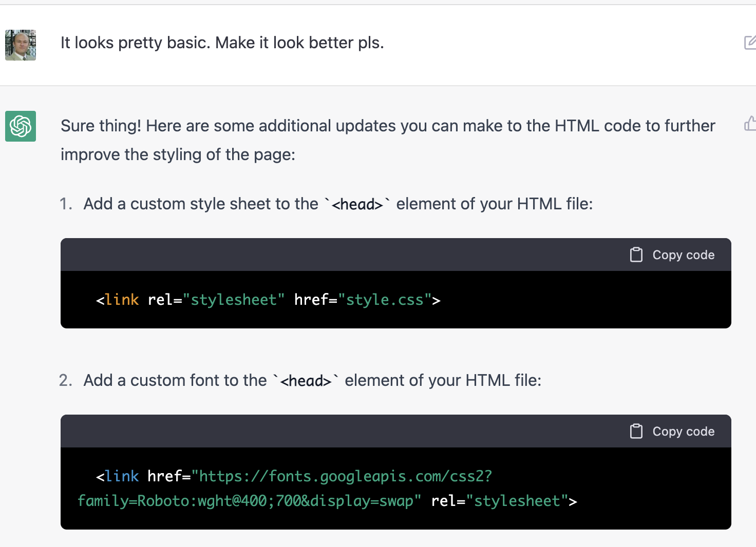Click the orange link tag in first snippet

click(122, 300)
